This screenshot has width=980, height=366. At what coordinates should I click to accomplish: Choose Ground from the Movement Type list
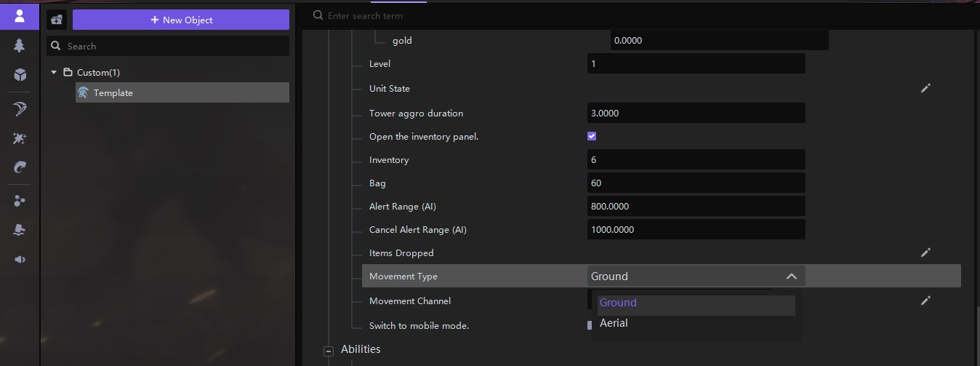pos(618,303)
